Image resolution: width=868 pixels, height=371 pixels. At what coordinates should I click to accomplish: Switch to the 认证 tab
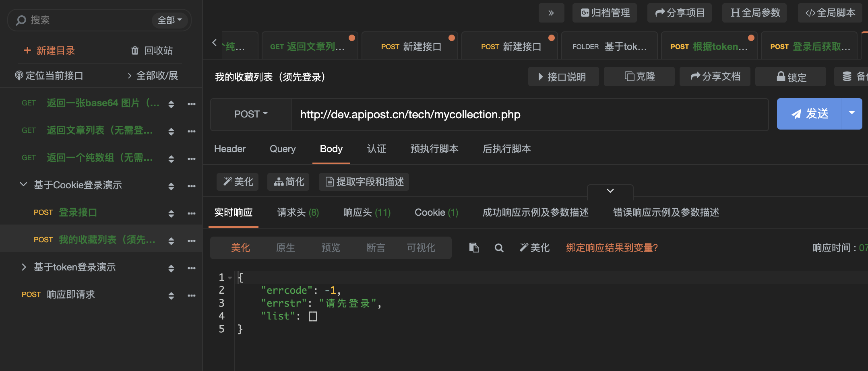coord(376,149)
